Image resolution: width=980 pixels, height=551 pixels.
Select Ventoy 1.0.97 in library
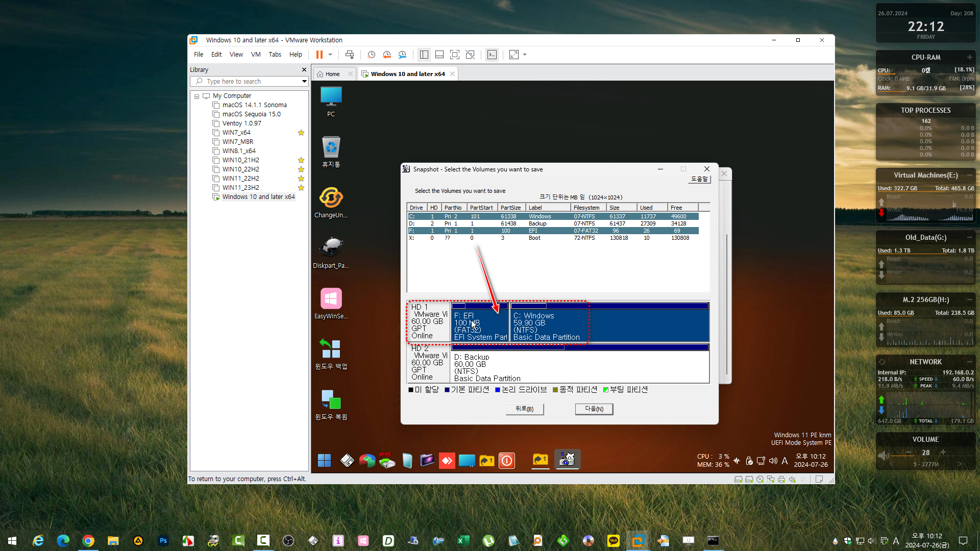point(241,123)
